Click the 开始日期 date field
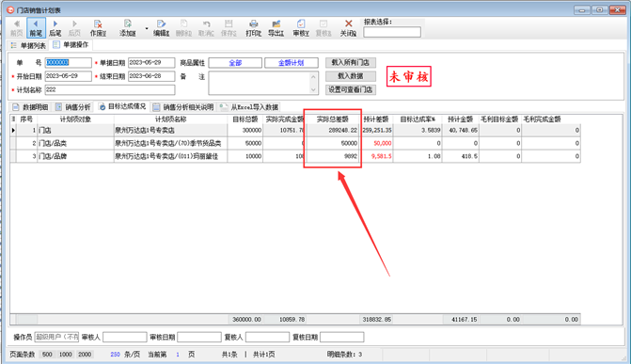Viewport: 631px width, 364px height. 68,76
